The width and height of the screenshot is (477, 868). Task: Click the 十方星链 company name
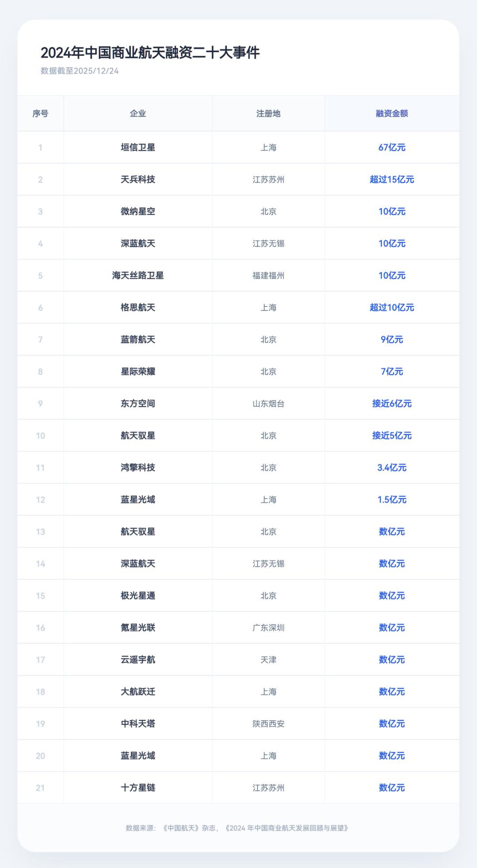click(138, 788)
